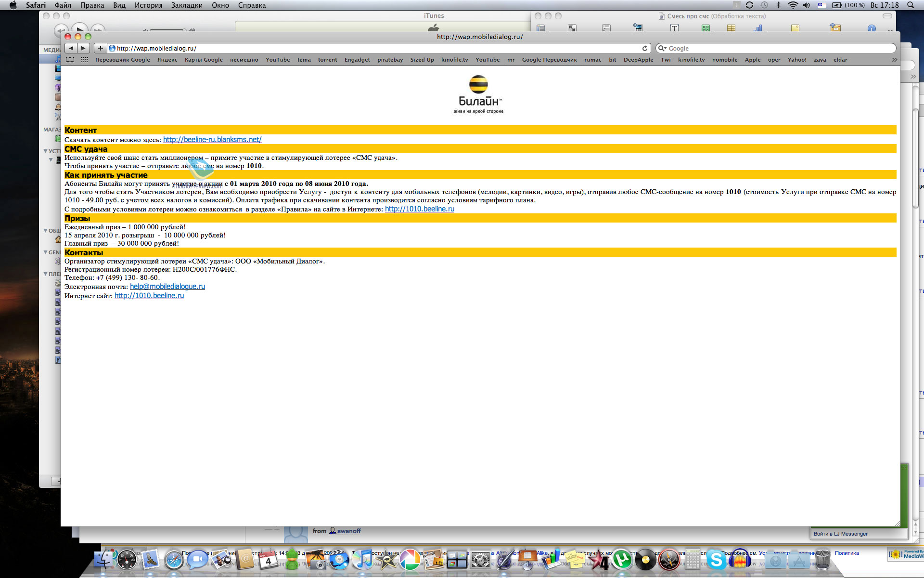Click the Bluetooth menu bar icon

click(779, 5)
